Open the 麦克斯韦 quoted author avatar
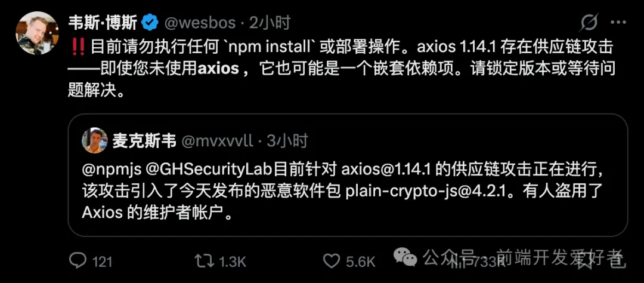The height and width of the screenshot is (283, 644). (x=95, y=141)
